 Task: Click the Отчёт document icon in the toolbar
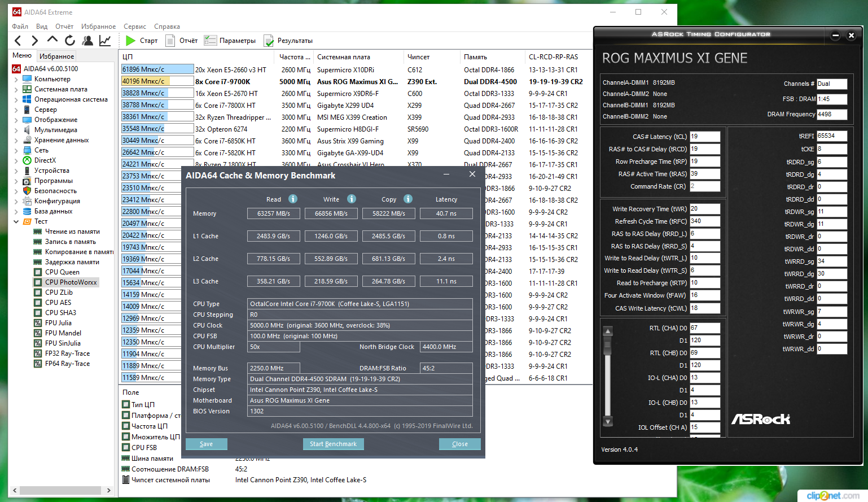click(170, 41)
